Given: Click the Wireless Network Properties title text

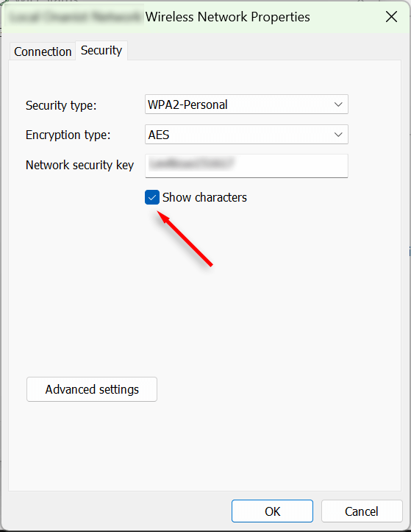Looking at the screenshot, I should 227,17.
